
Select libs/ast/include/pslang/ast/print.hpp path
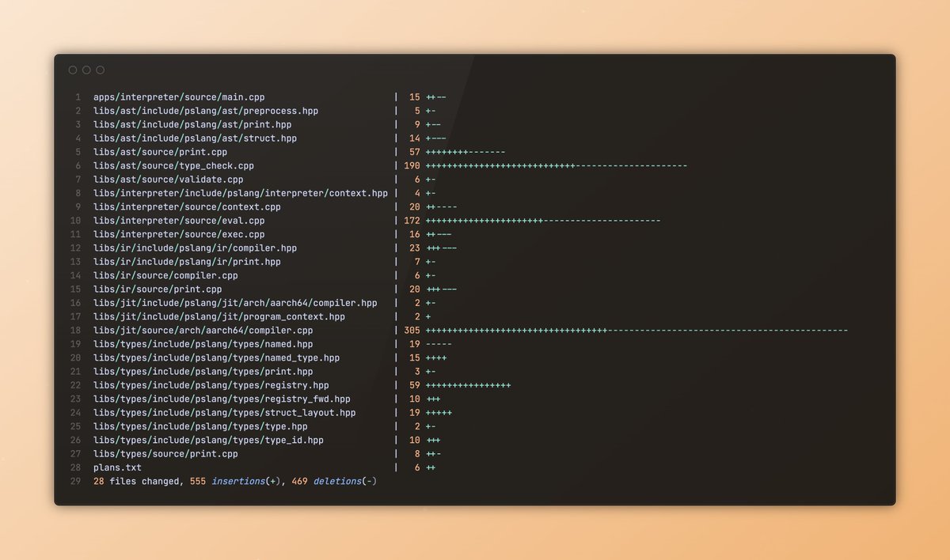point(192,124)
